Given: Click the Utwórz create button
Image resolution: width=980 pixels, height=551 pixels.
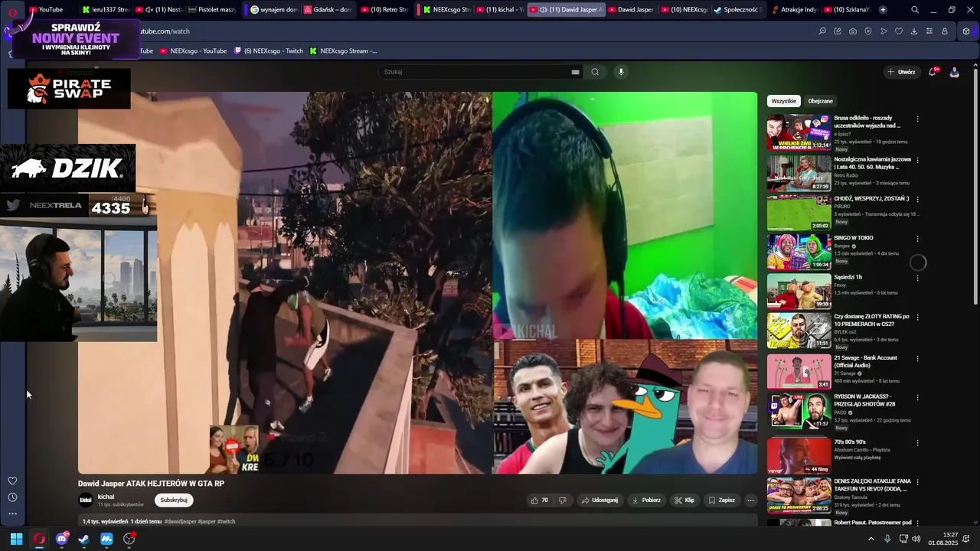Looking at the screenshot, I should click(901, 72).
